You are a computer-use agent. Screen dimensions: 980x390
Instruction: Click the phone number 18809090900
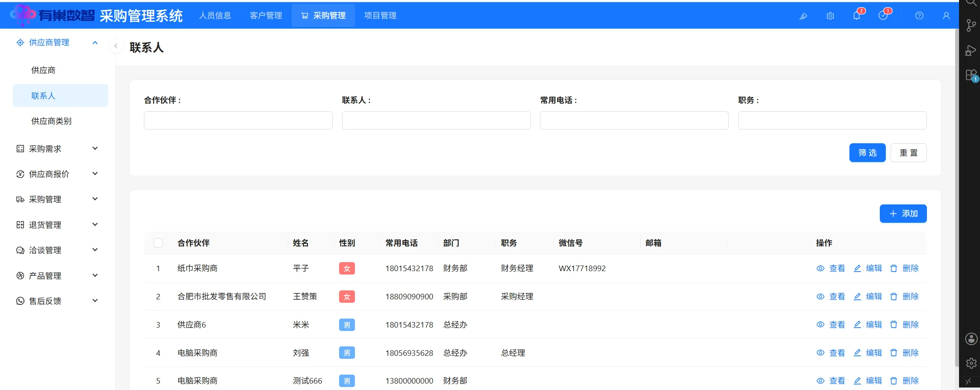[409, 297]
